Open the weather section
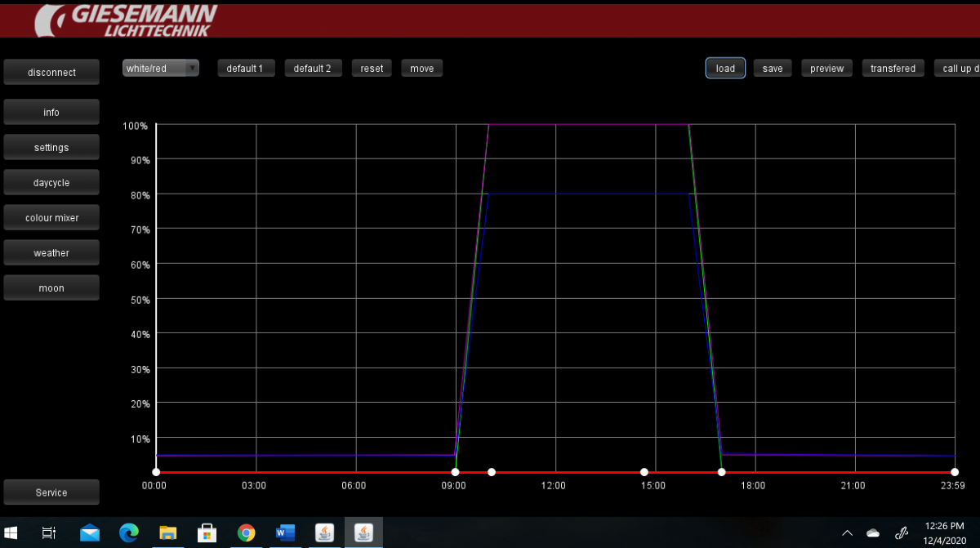This screenshot has height=548, width=980. pyautogui.click(x=51, y=252)
